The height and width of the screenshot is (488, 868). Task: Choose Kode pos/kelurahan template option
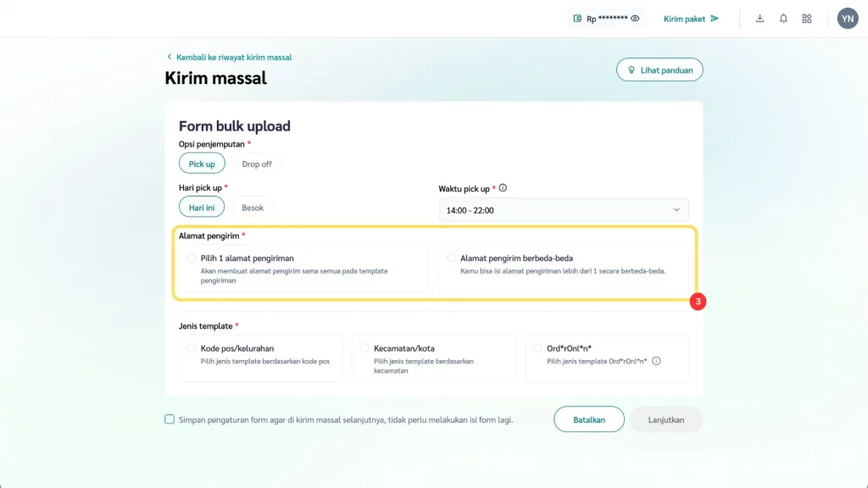click(x=192, y=347)
